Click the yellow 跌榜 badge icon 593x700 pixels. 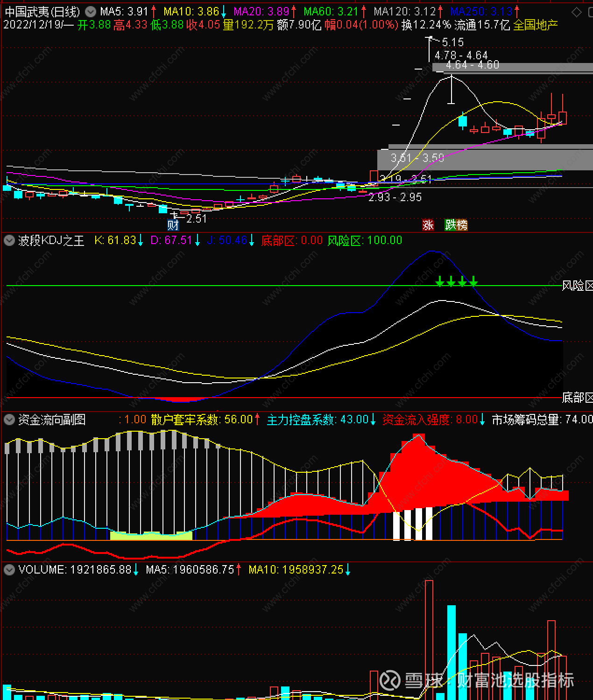point(457,224)
